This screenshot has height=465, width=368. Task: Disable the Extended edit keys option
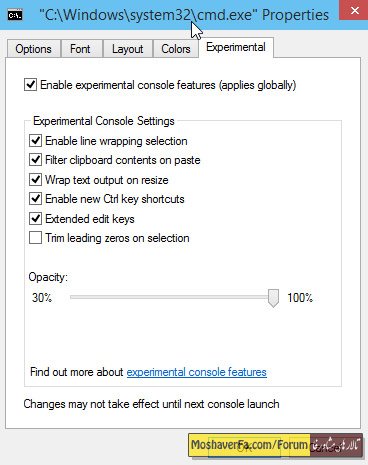coord(35,219)
